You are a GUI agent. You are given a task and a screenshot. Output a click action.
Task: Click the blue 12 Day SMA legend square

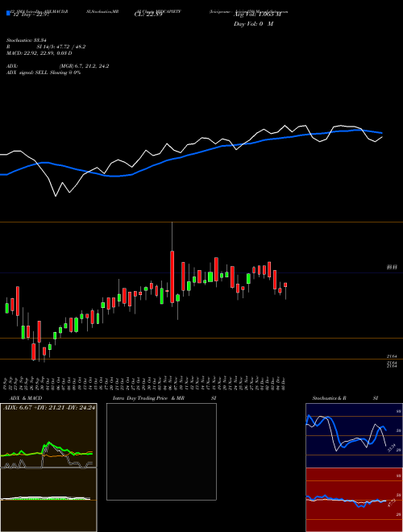[8, 13]
